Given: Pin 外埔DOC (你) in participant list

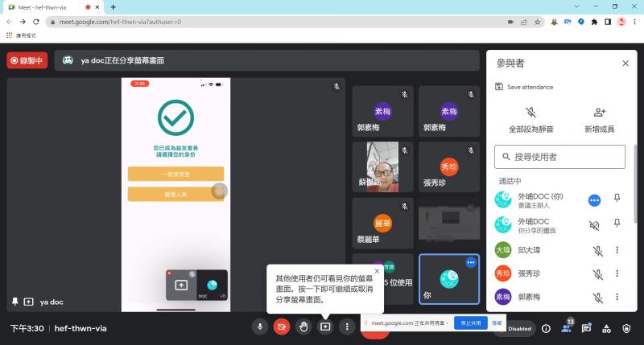Looking at the screenshot, I should click(617, 198).
